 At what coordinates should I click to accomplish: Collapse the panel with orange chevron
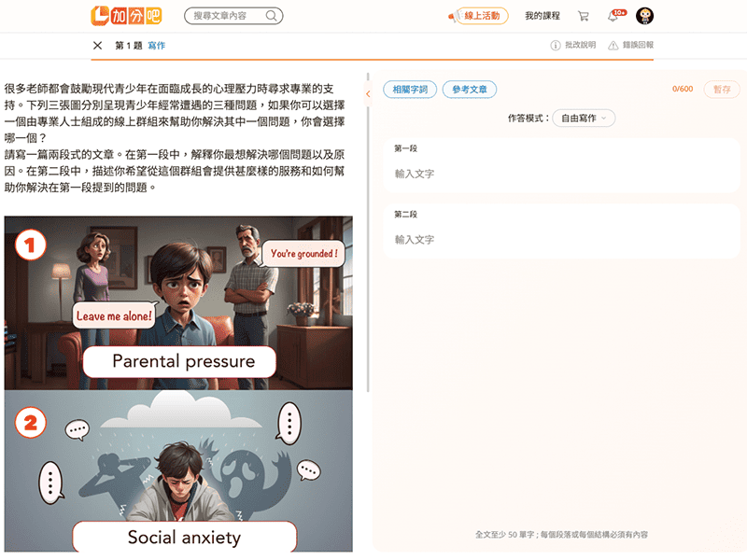[369, 93]
